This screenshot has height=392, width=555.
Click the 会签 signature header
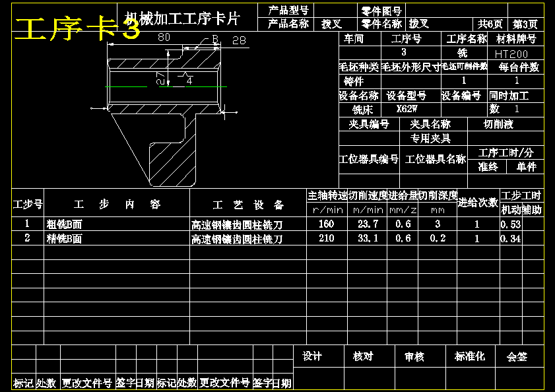click(x=517, y=356)
